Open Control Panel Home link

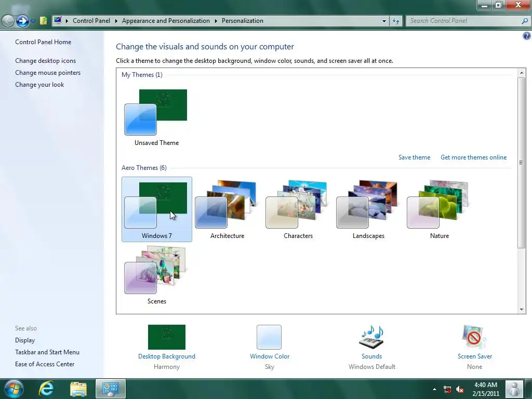coord(43,42)
